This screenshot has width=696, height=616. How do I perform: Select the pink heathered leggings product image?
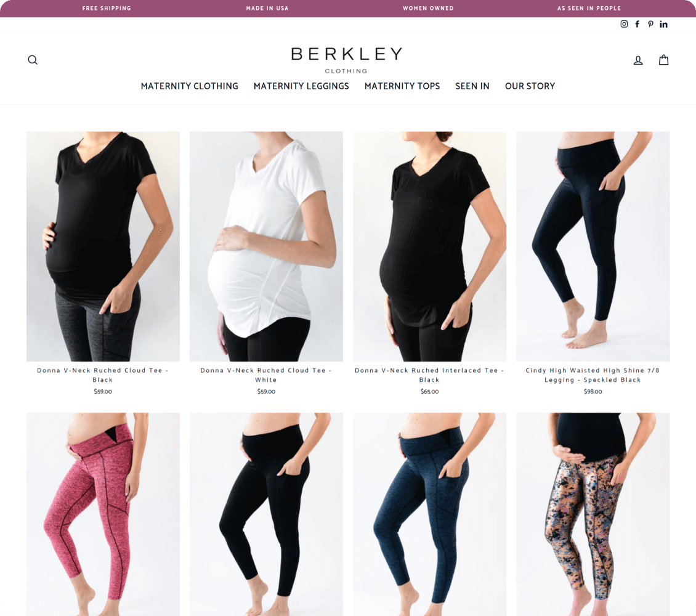(103, 514)
